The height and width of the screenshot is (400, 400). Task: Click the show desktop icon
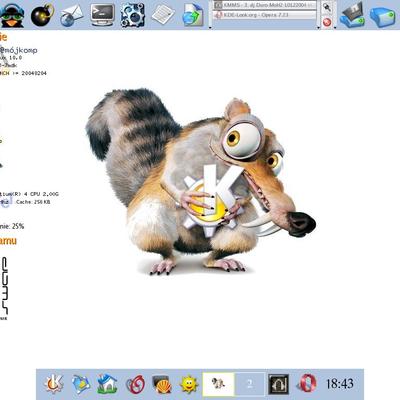[81, 384]
